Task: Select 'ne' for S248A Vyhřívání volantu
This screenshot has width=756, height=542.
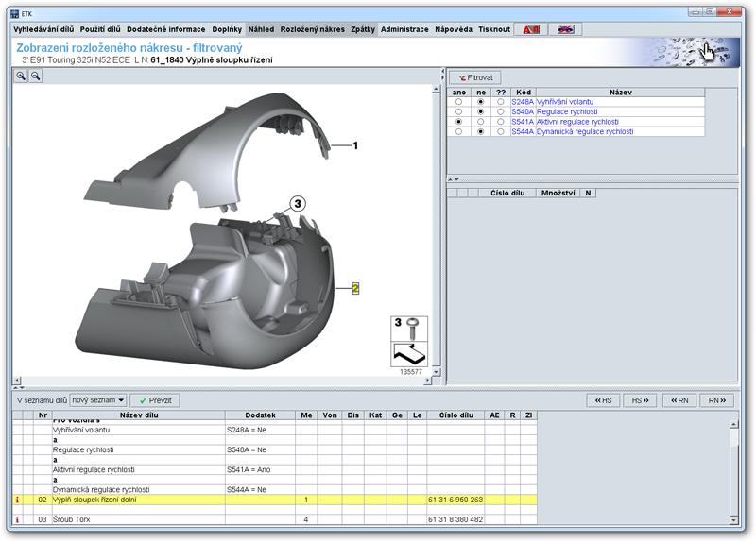Action: point(480,102)
